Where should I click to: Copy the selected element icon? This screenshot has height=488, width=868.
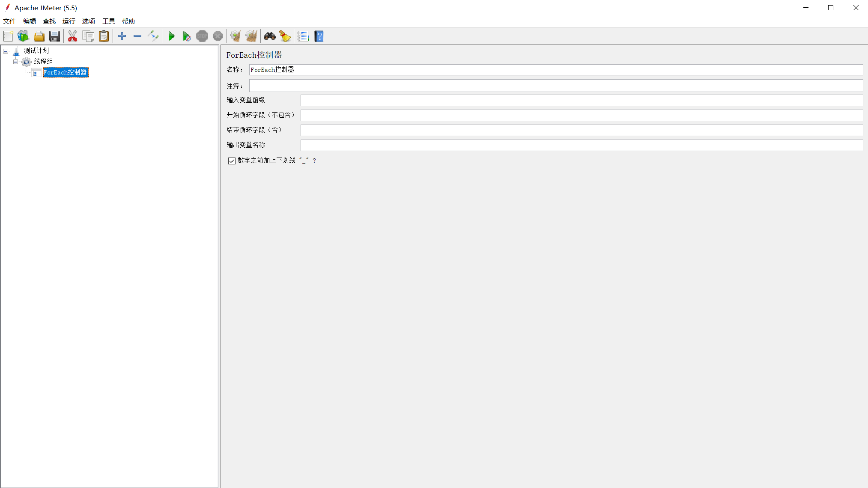point(88,36)
